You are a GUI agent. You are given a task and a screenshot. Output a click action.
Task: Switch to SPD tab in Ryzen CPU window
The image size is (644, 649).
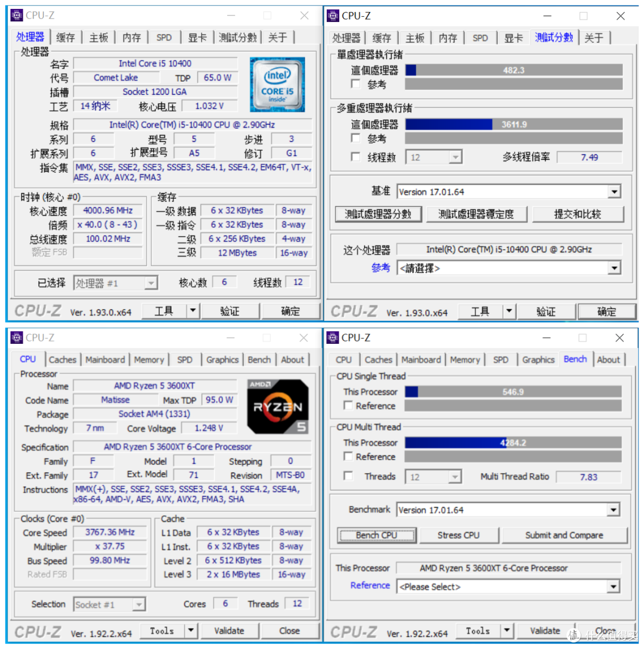pos(185,360)
